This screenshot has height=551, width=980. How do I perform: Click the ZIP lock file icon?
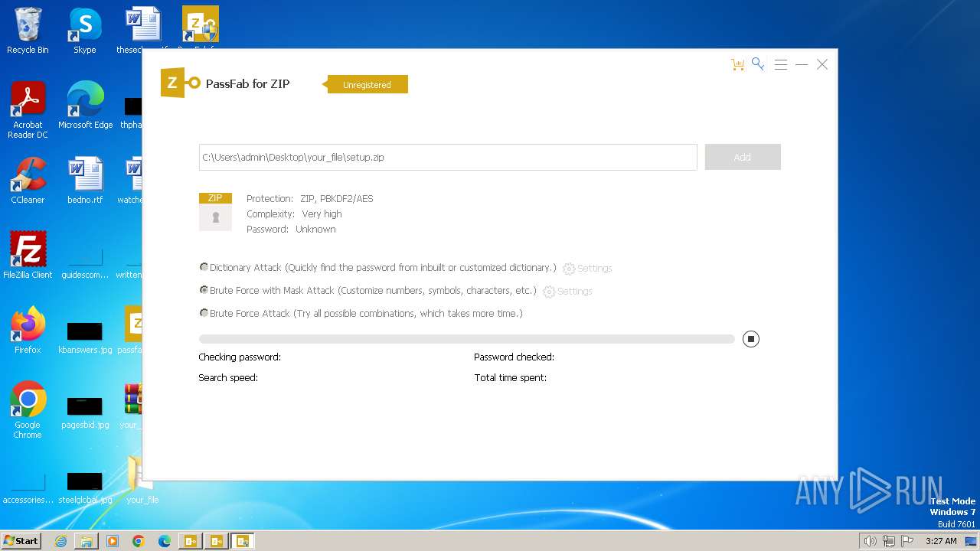click(215, 211)
